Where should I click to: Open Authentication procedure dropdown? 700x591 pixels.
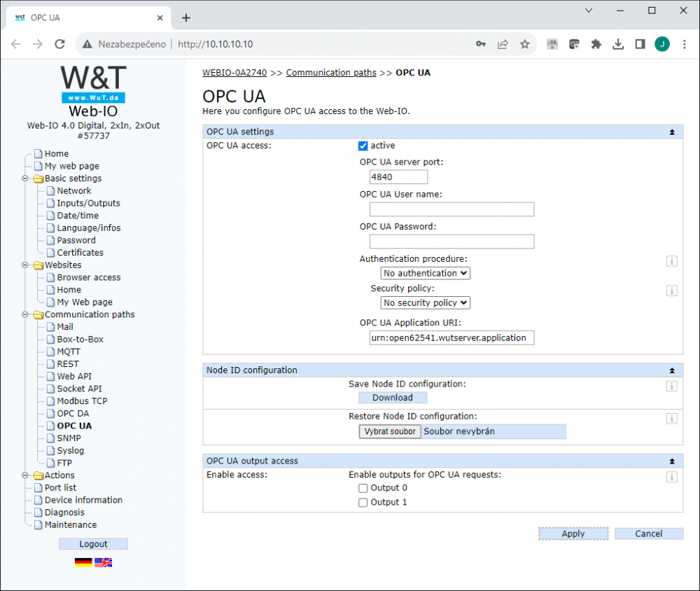coord(425,273)
